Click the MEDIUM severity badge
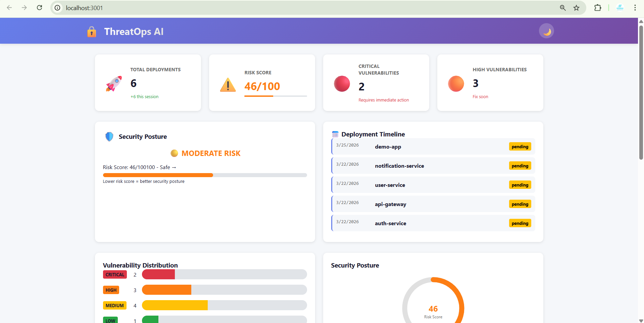644x323 pixels. pos(115,306)
